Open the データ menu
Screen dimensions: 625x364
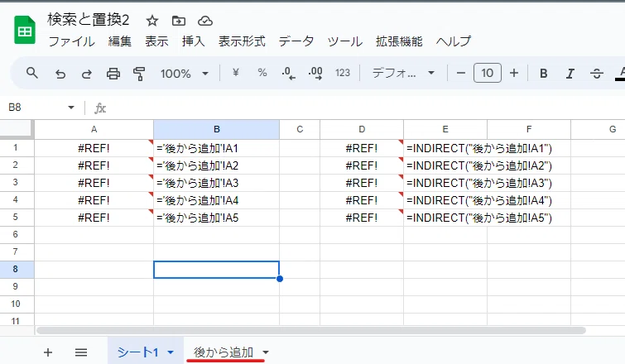tap(296, 41)
